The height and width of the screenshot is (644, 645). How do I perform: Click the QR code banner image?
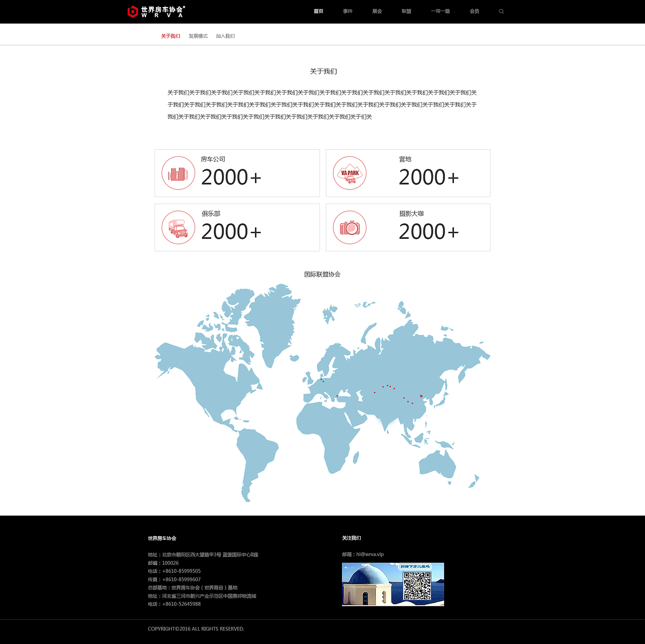[x=393, y=585]
